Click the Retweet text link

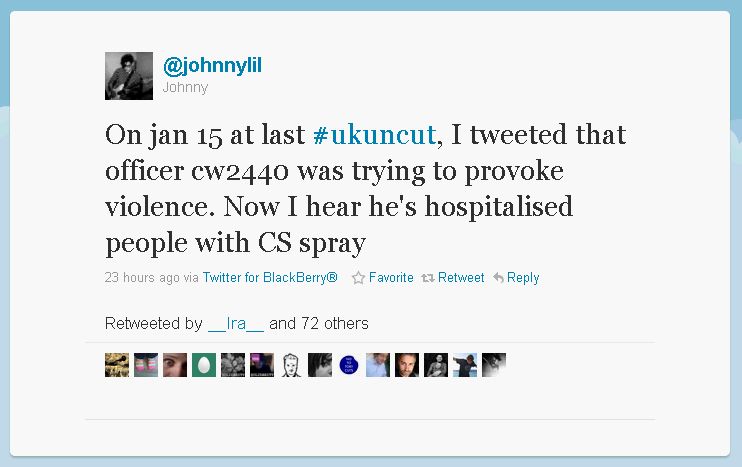[461, 277]
